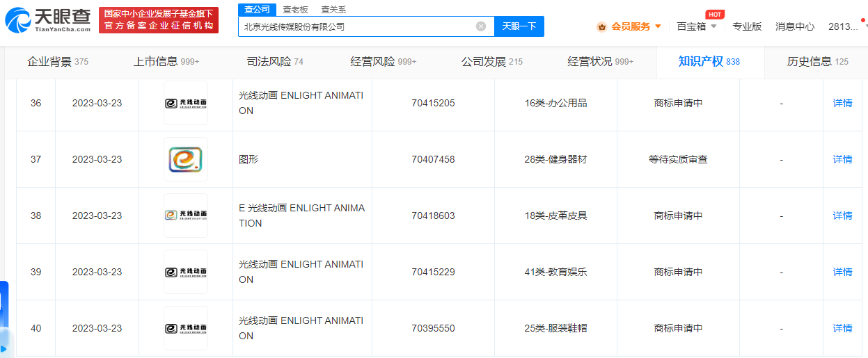Click the 天眼一下 search button
The image size is (868, 358).
coord(519,26)
